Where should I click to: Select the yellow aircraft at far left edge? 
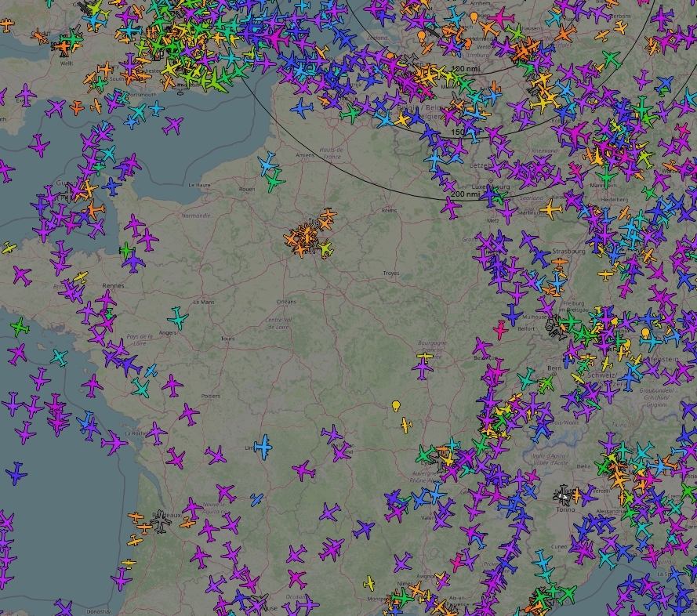(x=9, y=248)
